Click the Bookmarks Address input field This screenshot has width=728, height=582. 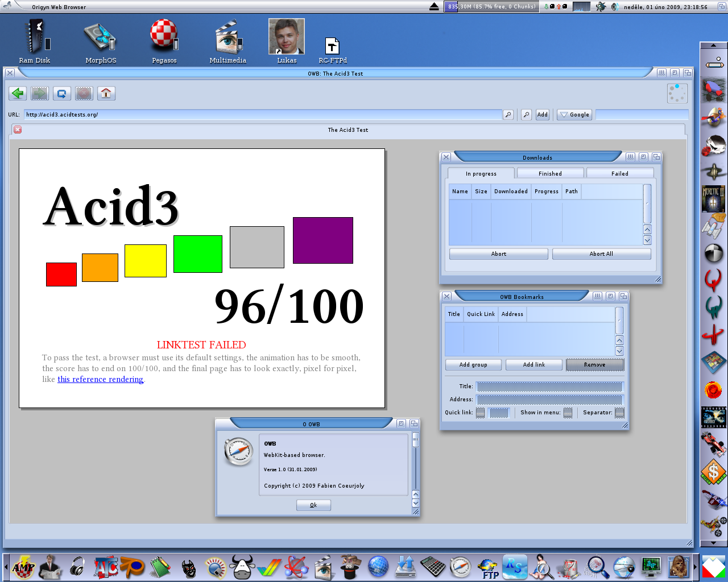pyautogui.click(x=549, y=400)
